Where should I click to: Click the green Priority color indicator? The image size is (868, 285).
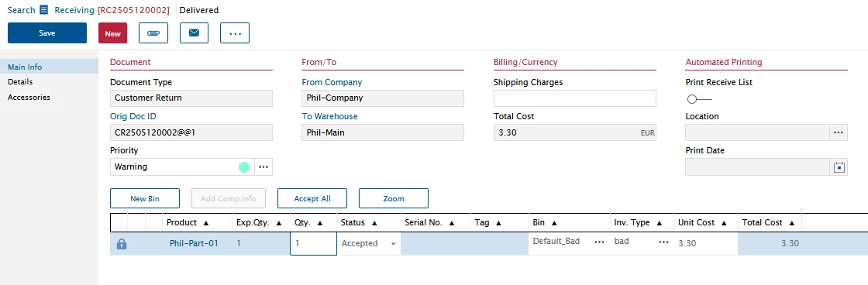pyautogui.click(x=244, y=167)
